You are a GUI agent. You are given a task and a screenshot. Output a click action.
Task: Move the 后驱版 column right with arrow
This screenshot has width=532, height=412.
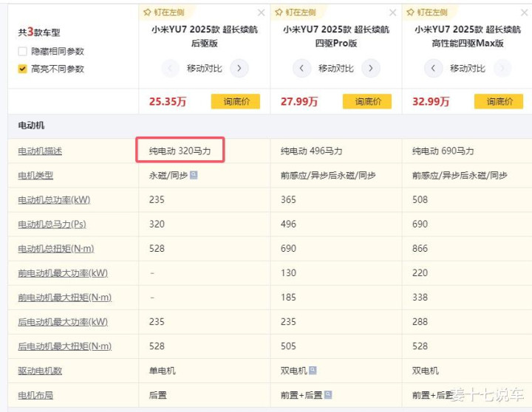click(x=239, y=68)
